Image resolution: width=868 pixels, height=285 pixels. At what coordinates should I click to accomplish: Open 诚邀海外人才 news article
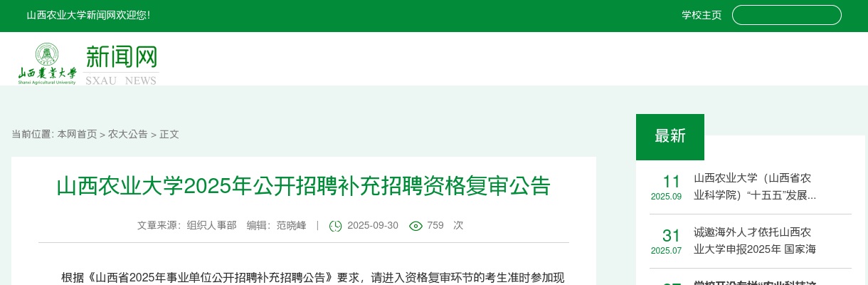755,241
